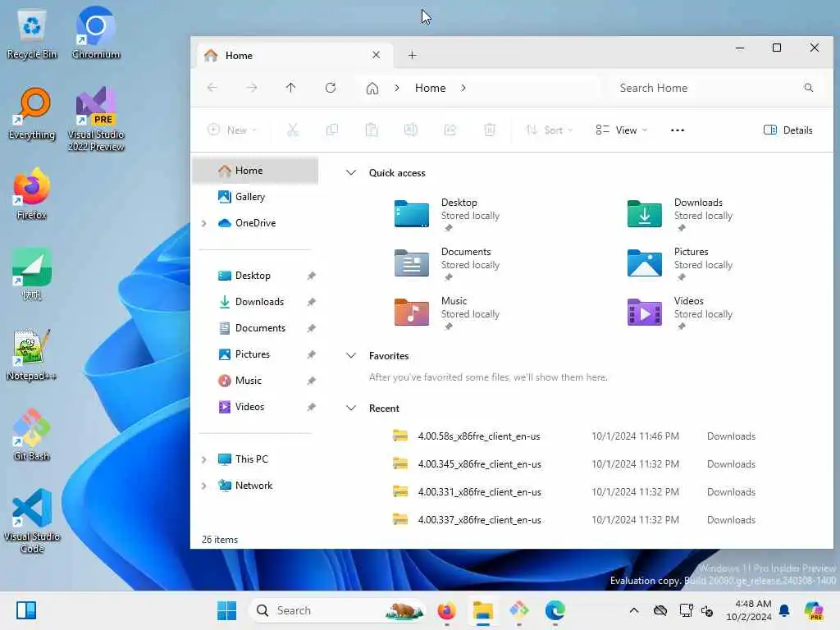Go back using the Back arrow
The width and height of the screenshot is (840, 630).
point(212,88)
